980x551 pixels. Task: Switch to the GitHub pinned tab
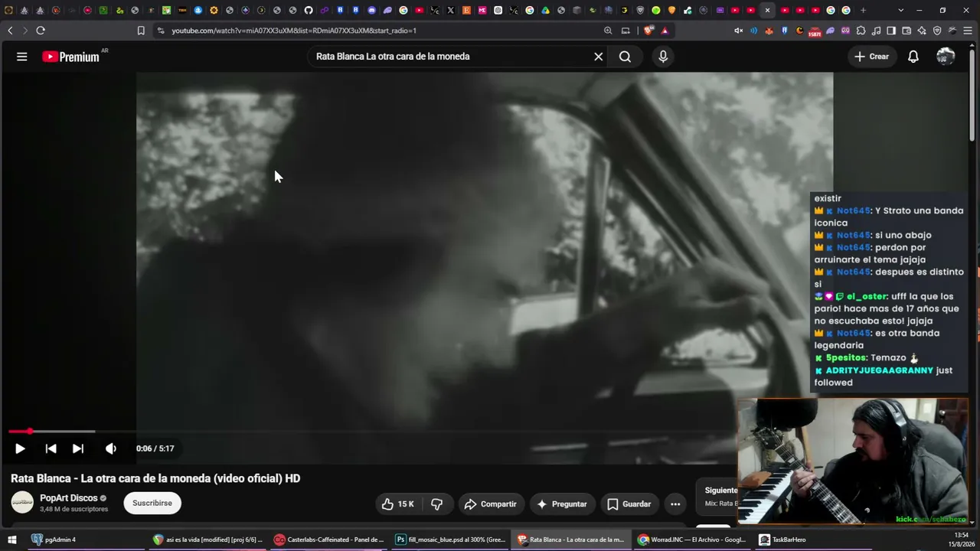(309, 10)
